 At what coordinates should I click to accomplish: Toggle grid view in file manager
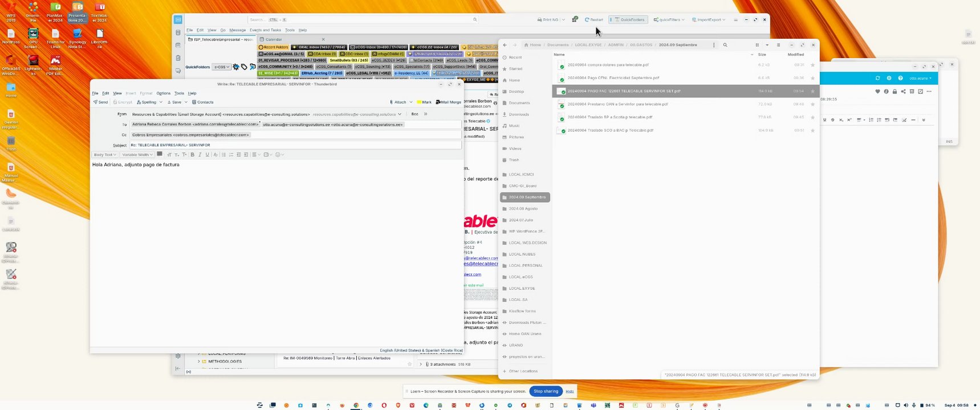click(757, 45)
